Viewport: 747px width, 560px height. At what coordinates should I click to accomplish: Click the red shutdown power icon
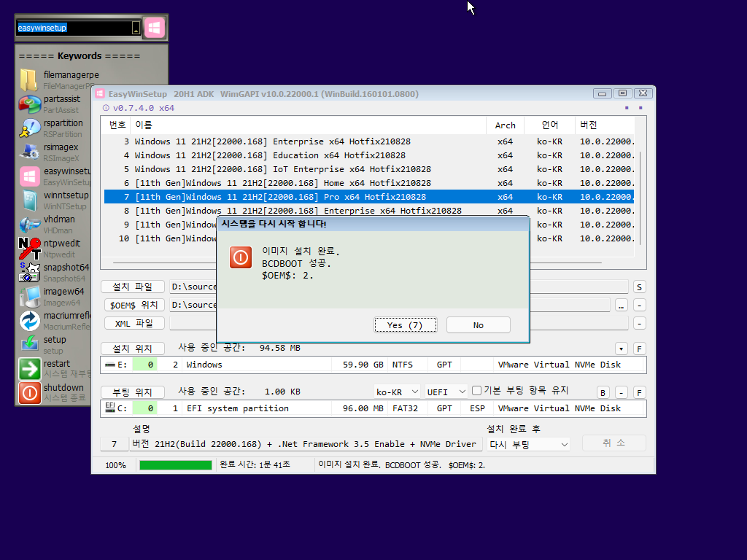pyautogui.click(x=29, y=393)
